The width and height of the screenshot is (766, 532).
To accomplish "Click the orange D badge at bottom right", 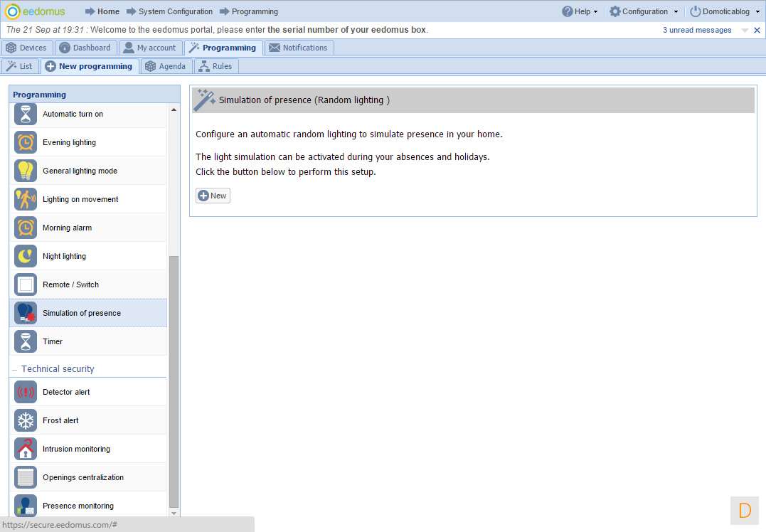I will pos(745,511).
